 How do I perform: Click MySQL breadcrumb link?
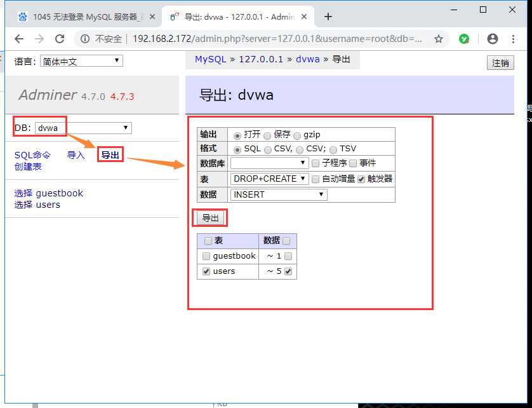[210, 59]
